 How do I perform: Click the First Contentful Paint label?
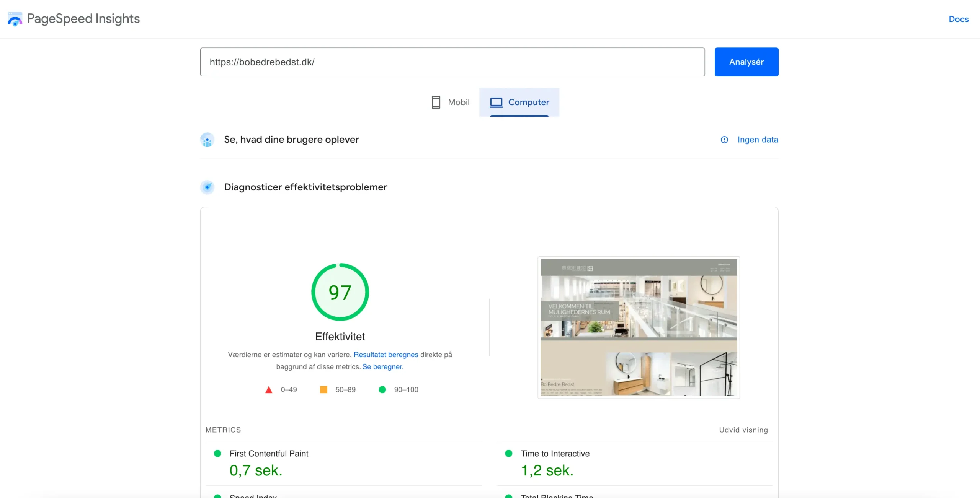pos(269,454)
